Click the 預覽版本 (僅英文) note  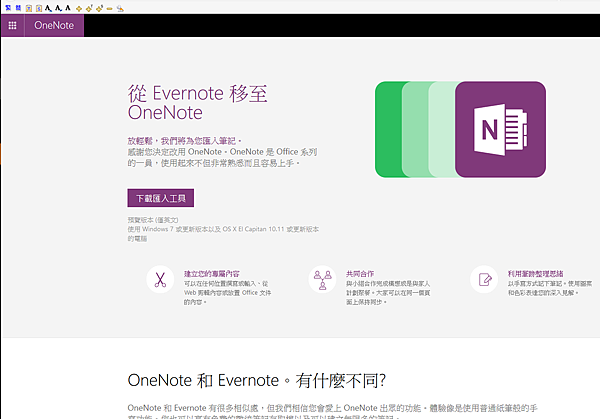[153, 220]
